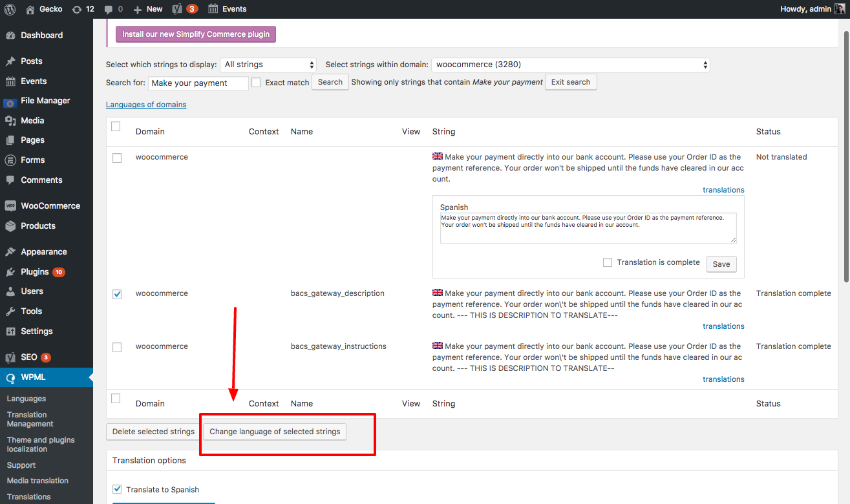Toggle Translate to Spanish checkbox
The image size is (850, 504).
pos(117,489)
